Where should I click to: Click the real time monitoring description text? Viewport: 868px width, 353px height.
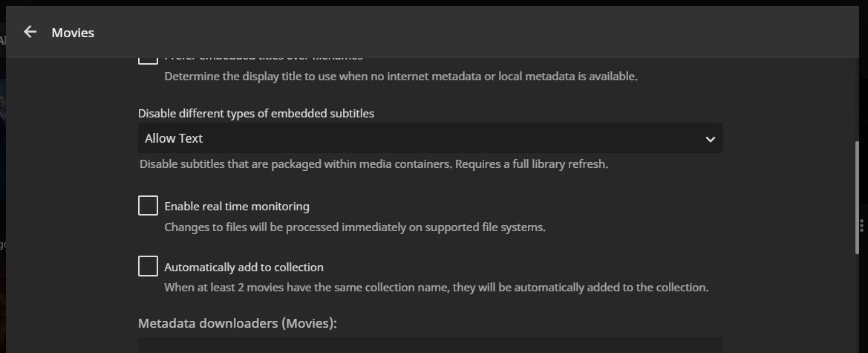point(355,227)
